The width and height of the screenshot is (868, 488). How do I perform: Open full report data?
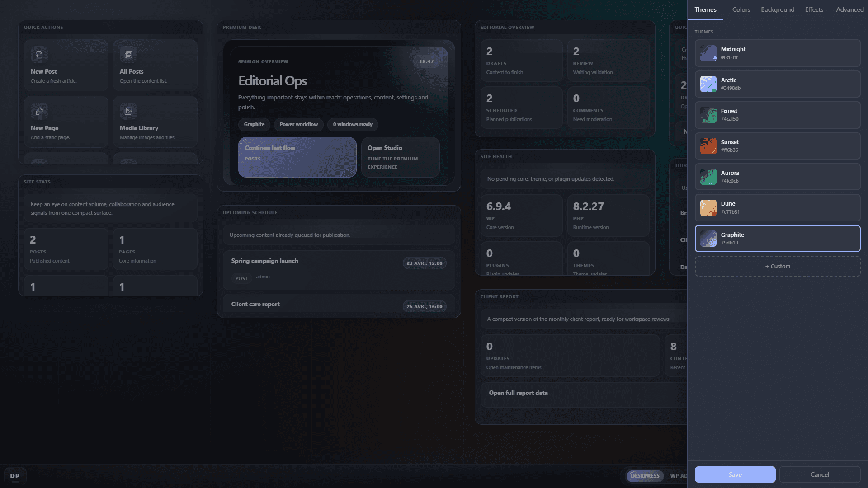point(518,393)
